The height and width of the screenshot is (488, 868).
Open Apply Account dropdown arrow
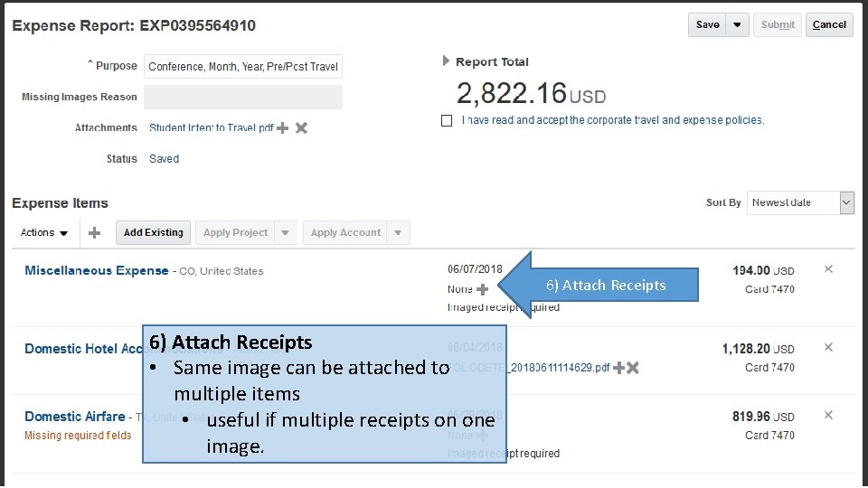(x=398, y=232)
